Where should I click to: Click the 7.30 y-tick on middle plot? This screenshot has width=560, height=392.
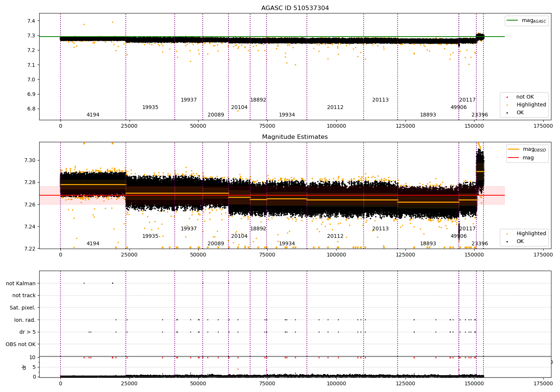pos(30,160)
